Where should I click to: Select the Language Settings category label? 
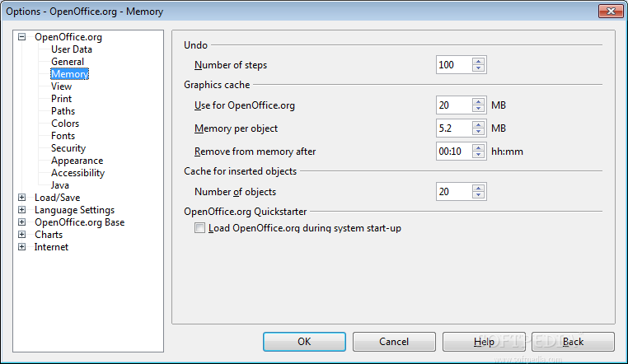[x=74, y=210]
